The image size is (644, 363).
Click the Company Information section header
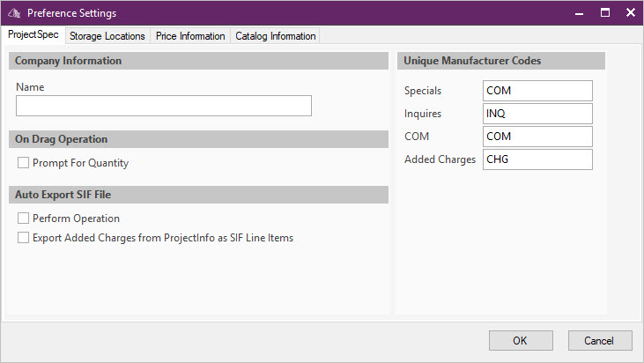[x=198, y=61]
